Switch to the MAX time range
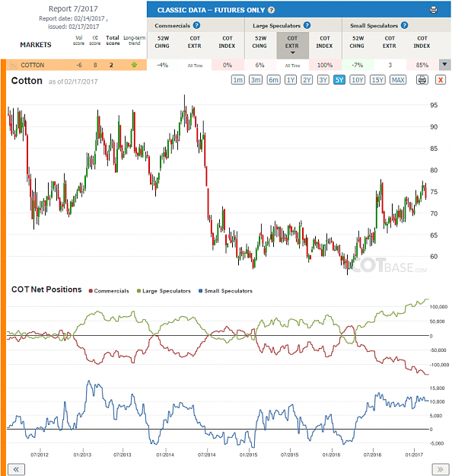This screenshot has height=476, width=452. click(398, 80)
